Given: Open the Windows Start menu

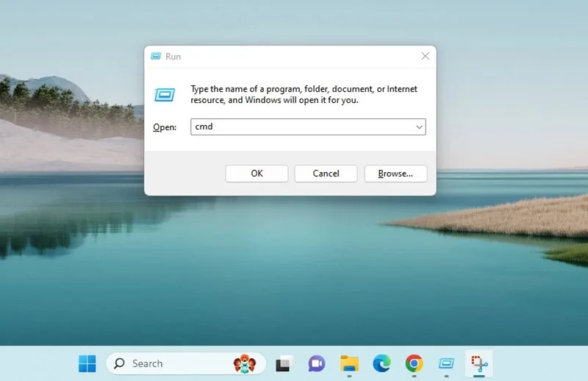Looking at the screenshot, I should [87, 363].
